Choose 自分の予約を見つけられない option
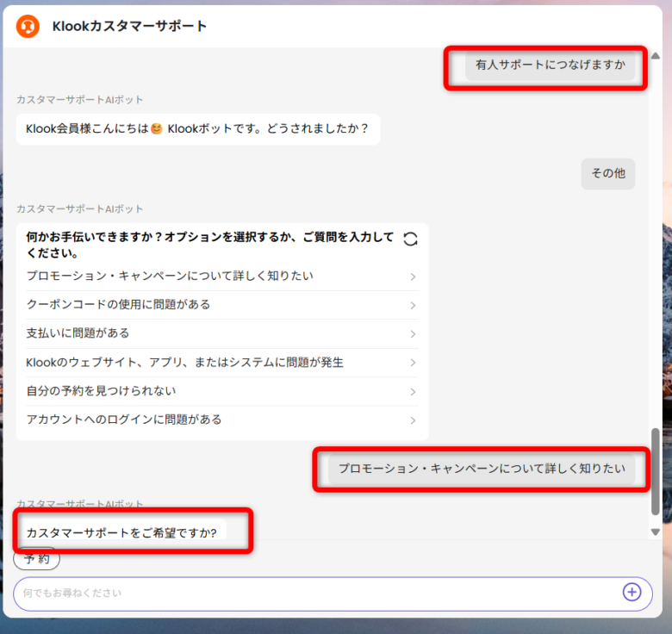This screenshot has height=634, width=672. click(101, 391)
